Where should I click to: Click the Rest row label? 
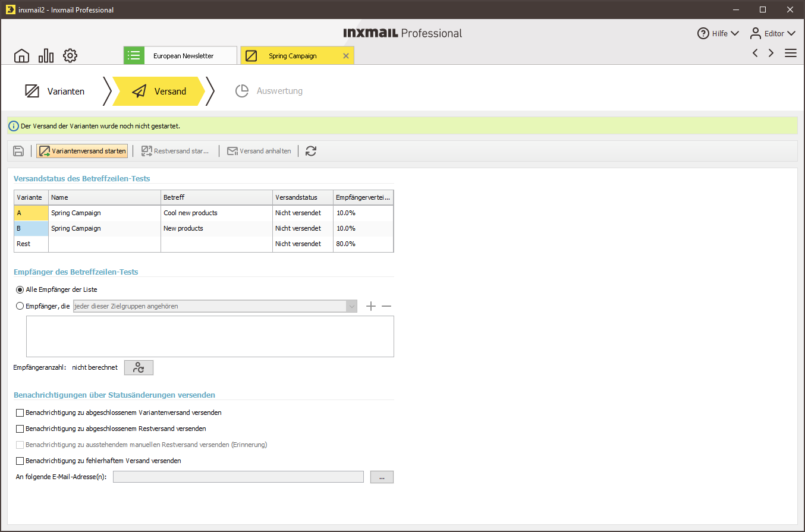24,244
